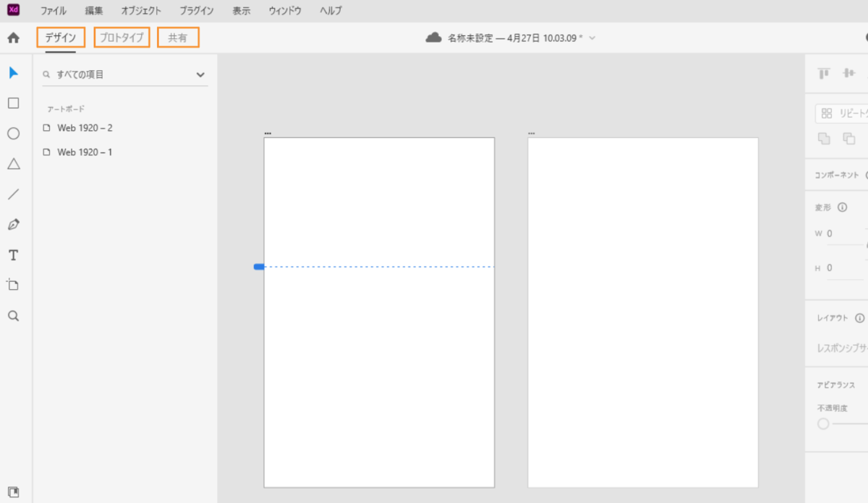Click the cloud document status icon
868x503 pixels.
point(433,38)
